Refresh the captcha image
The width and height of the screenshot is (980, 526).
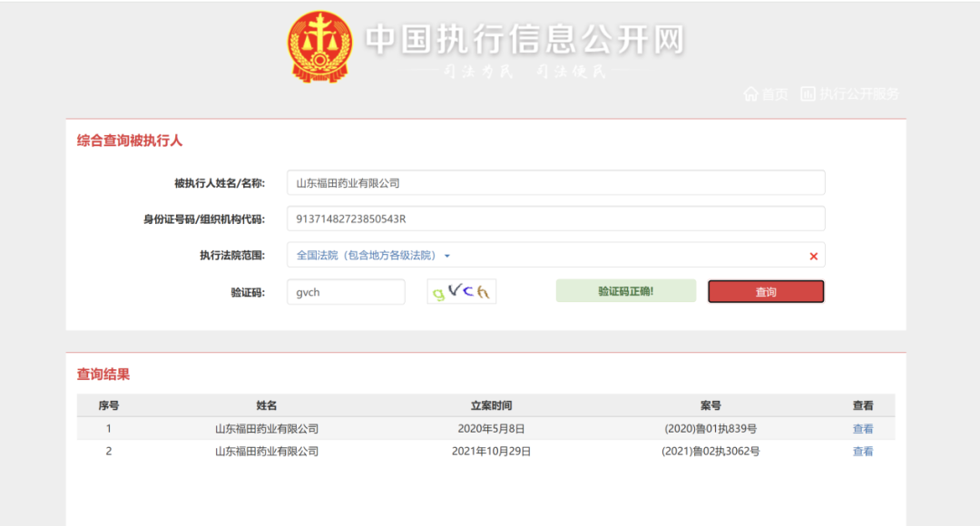(x=462, y=292)
